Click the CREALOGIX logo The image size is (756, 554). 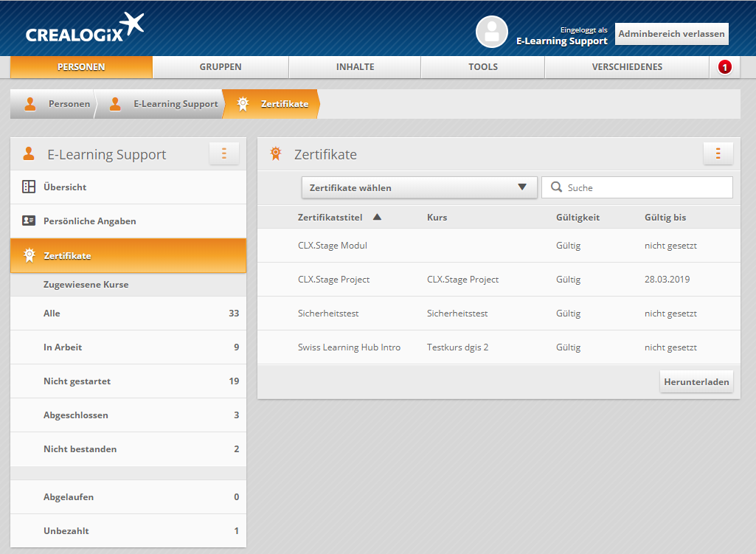(x=85, y=29)
